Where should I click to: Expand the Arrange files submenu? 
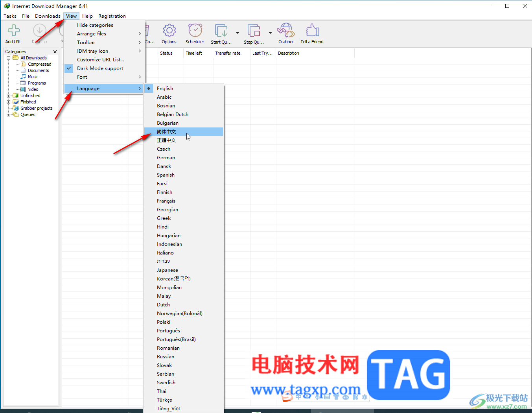click(105, 34)
